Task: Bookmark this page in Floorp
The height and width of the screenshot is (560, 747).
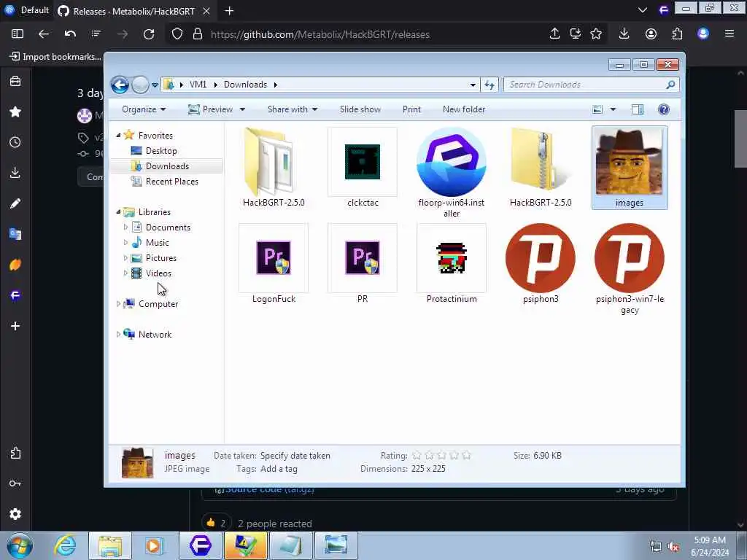Action: point(596,34)
